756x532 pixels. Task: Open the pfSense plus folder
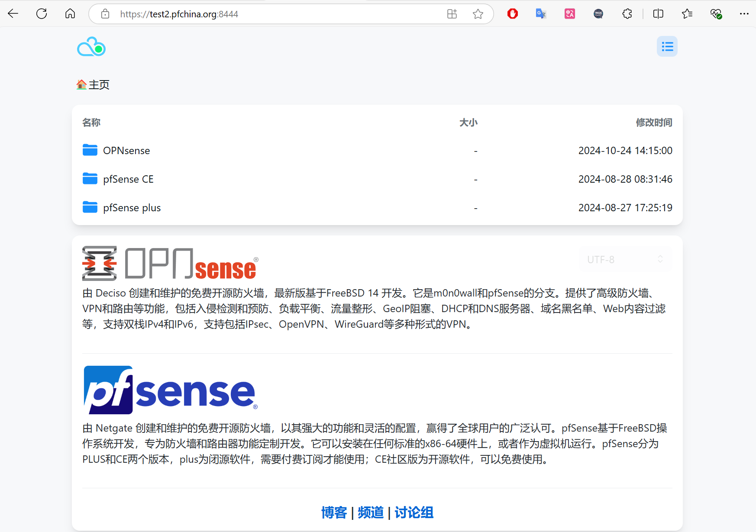pos(132,208)
